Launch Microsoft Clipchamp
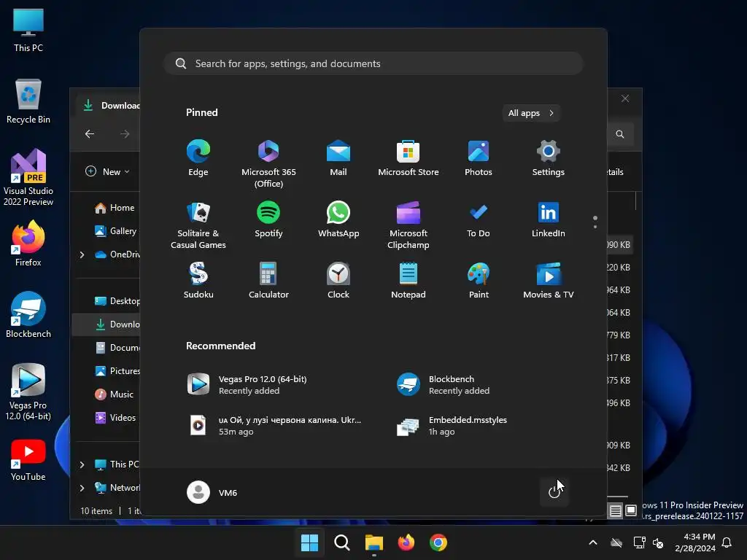The image size is (747, 560). 409,225
